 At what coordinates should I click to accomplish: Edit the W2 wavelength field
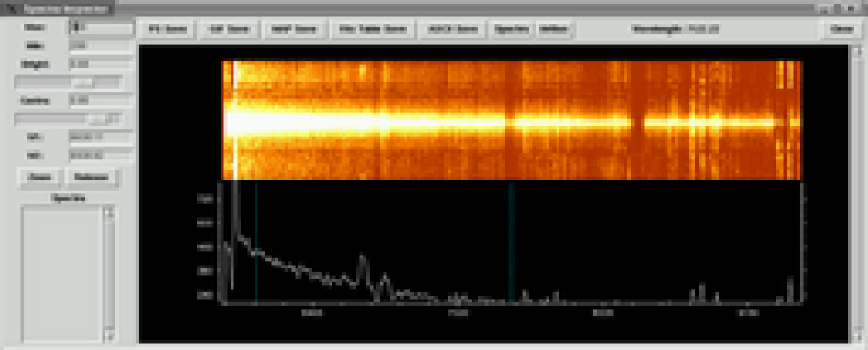pyautogui.click(x=101, y=156)
